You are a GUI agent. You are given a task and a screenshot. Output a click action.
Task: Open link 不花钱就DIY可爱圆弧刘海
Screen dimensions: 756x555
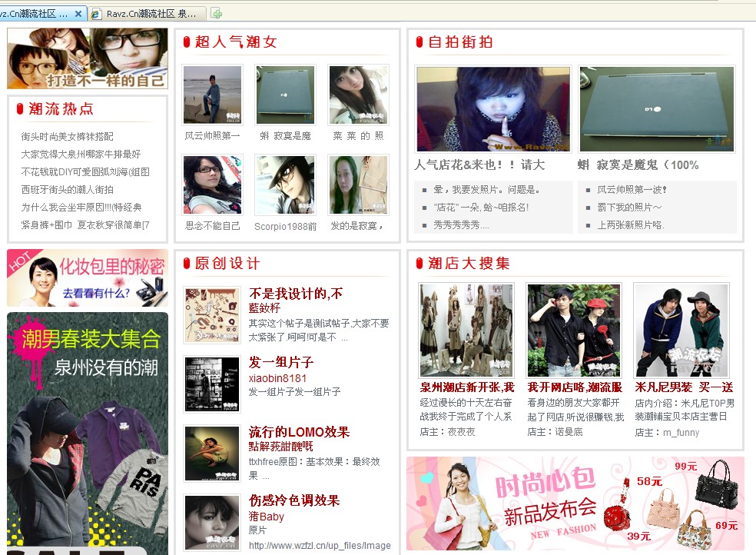point(85,172)
